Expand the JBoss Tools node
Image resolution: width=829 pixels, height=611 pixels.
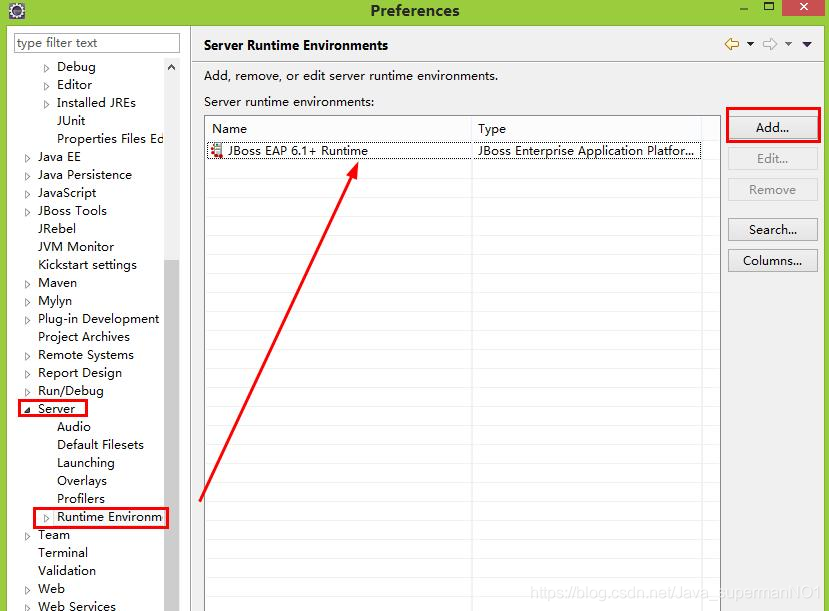click(27, 211)
